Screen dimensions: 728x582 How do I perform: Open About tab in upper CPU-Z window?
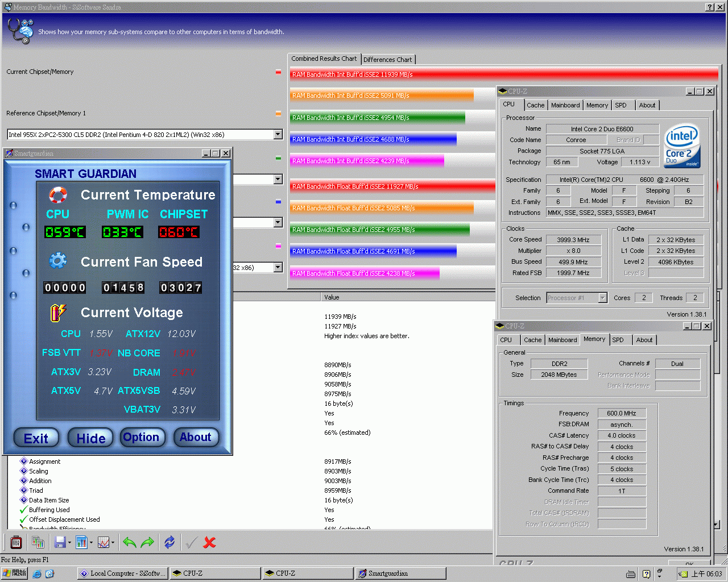pyautogui.click(x=647, y=105)
